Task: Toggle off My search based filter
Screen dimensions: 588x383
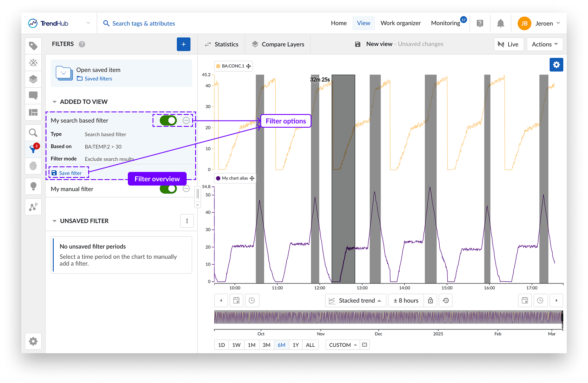Action: pos(168,121)
